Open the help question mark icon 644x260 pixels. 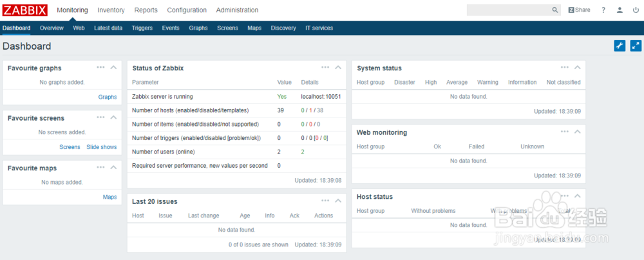603,10
